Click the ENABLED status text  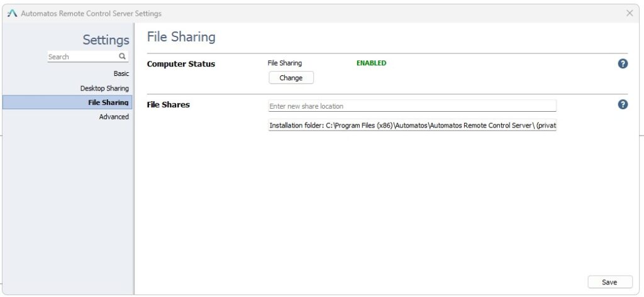pyautogui.click(x=371, y=63)
